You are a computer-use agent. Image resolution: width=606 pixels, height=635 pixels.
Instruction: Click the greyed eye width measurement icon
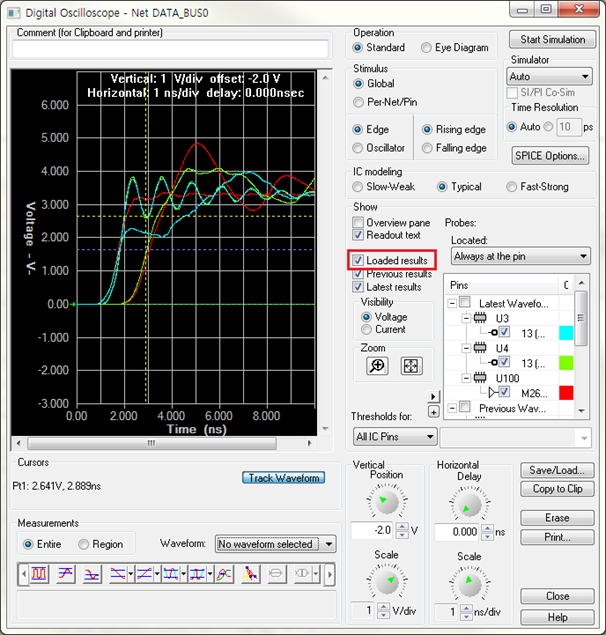tap(302, 574)
